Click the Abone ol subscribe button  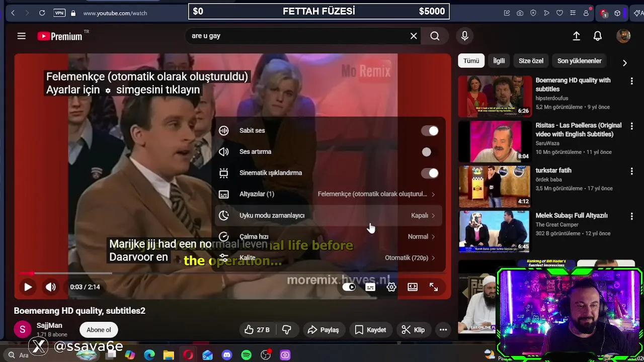[99, 330]
